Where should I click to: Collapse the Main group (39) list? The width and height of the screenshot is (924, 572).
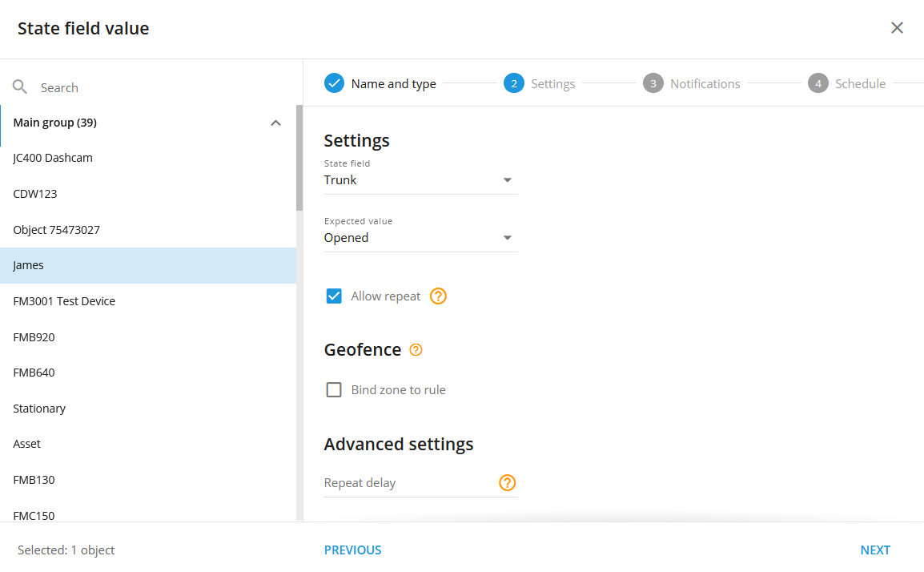[x=275, y=123]
